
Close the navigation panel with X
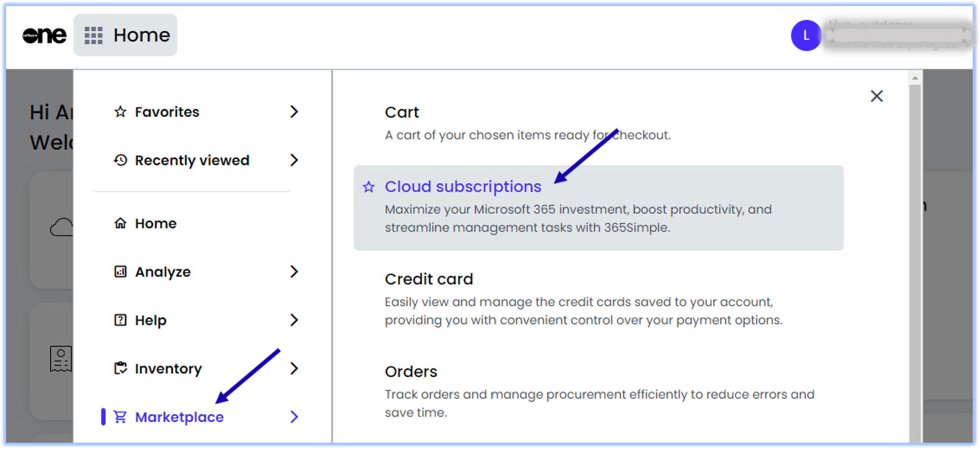click(876, 96)
